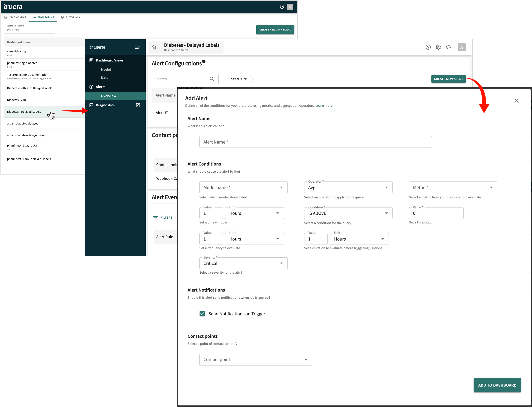Open the Condition dropdown showing IS ABOVE
This screenshot has width=532, height=407.
pyautogui.click(x=348, y=213)
